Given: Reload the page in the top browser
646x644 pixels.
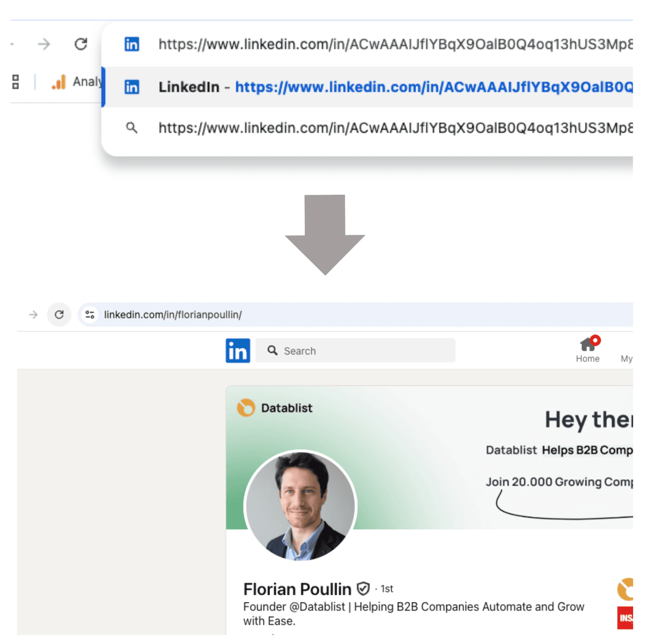Looking at the screenshot, I should coord(81,44).
